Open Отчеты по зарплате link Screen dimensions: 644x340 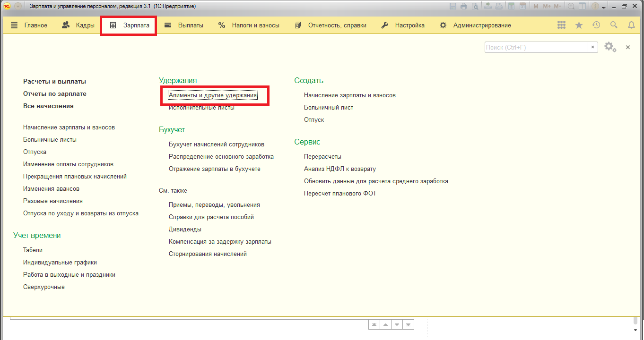[x=55, y=93]
